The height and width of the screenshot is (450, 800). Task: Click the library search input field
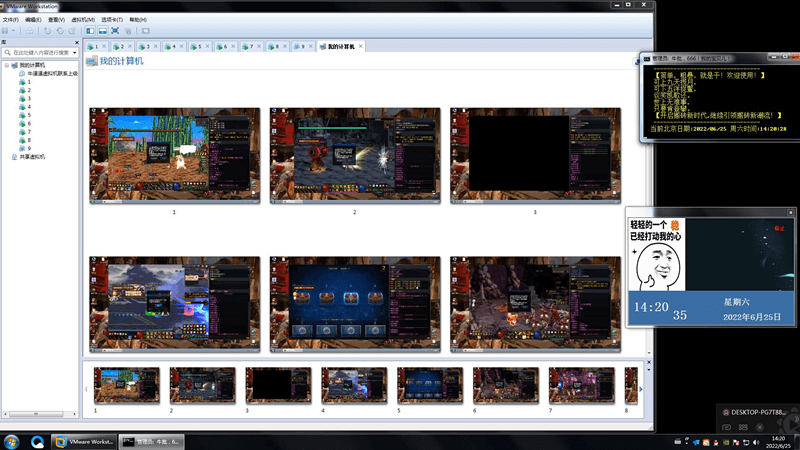pos(38,53)
